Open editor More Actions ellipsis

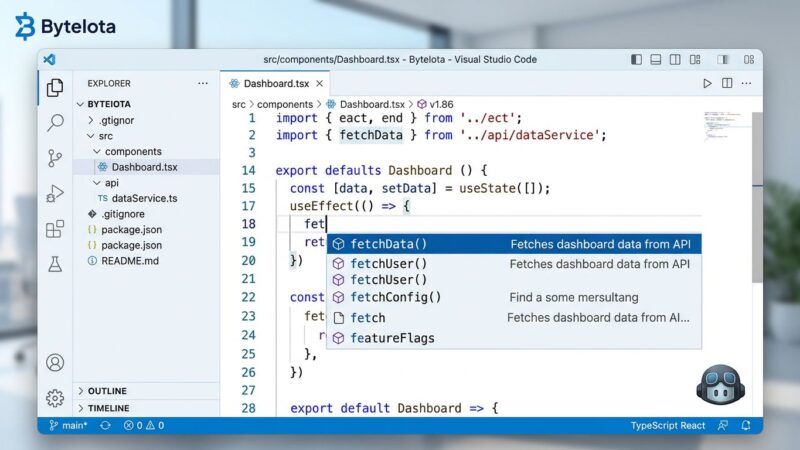point(746,83)
